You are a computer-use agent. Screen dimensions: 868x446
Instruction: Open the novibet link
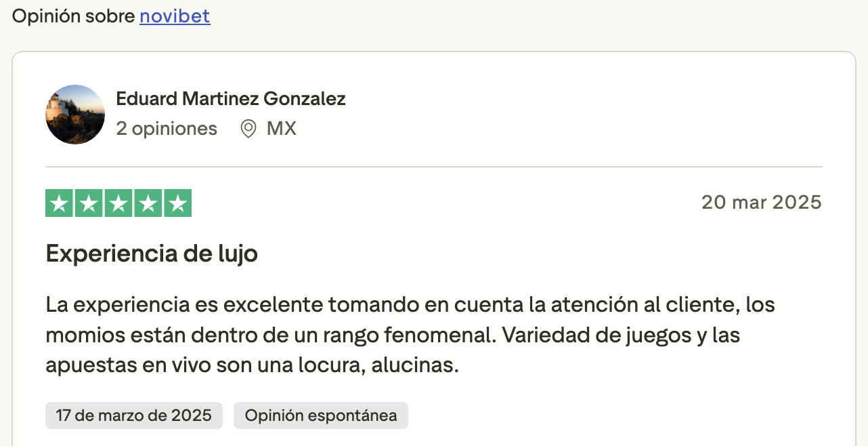point(175,16)
